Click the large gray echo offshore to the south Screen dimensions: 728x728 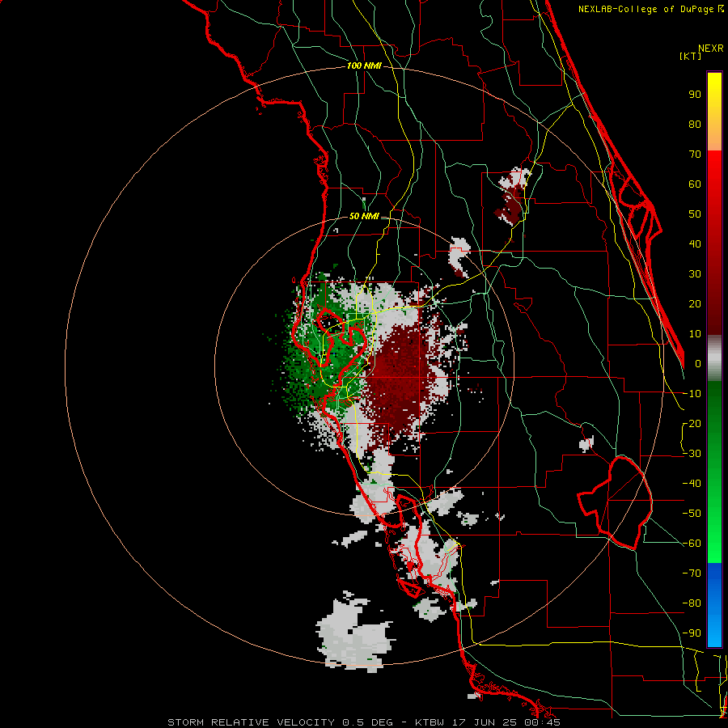click(355, 633)
